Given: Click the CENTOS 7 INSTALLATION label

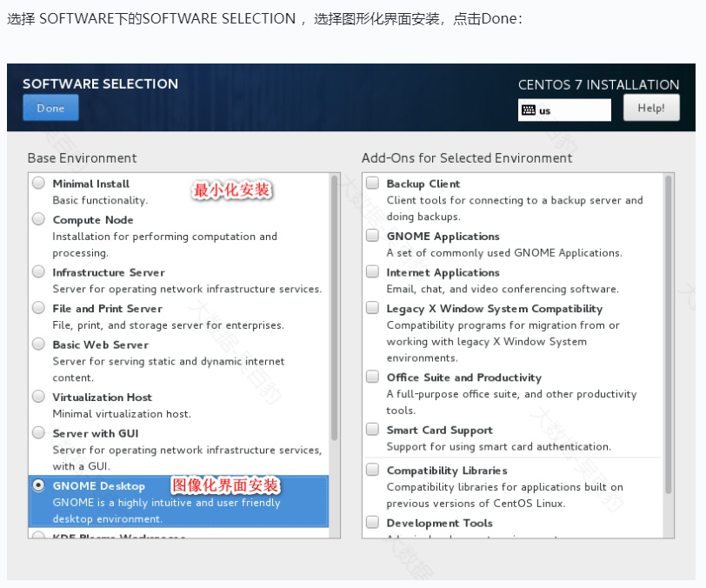Looking at the screenshot, I should pyautogui.click(x=598, y=84).
